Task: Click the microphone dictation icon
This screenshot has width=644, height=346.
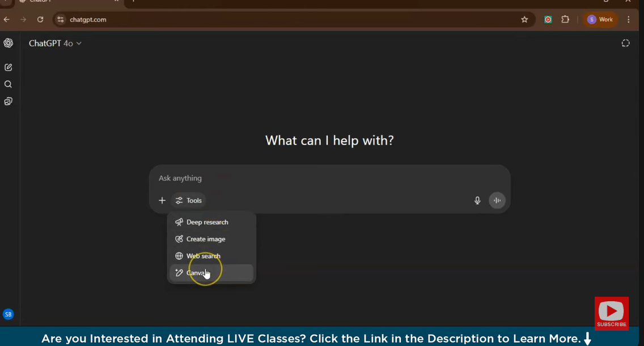Action: 477,200
